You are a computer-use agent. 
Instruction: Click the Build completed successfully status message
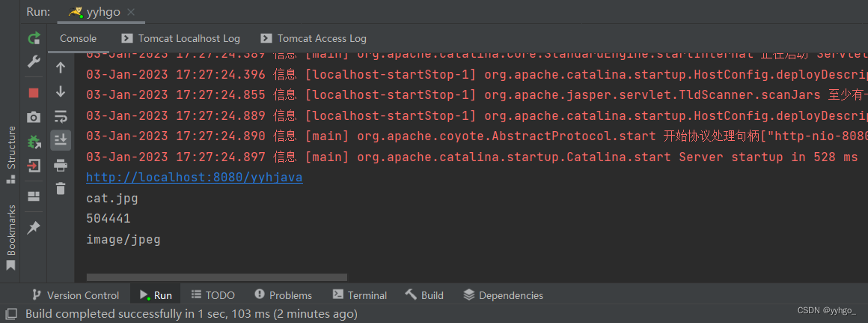192,314
